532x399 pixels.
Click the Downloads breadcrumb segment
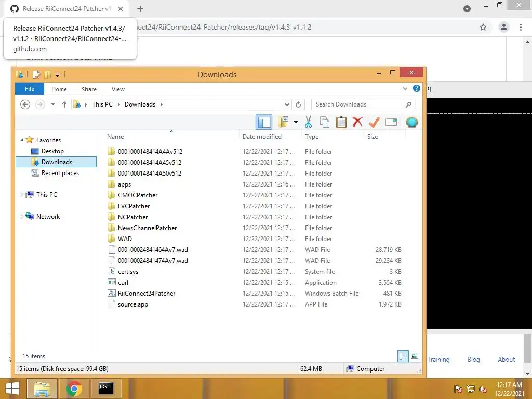140,104
